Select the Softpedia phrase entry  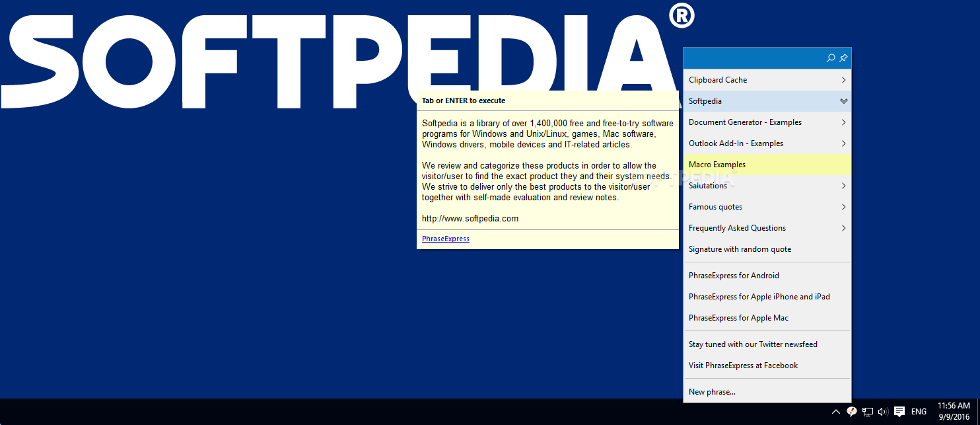[767, 101]
